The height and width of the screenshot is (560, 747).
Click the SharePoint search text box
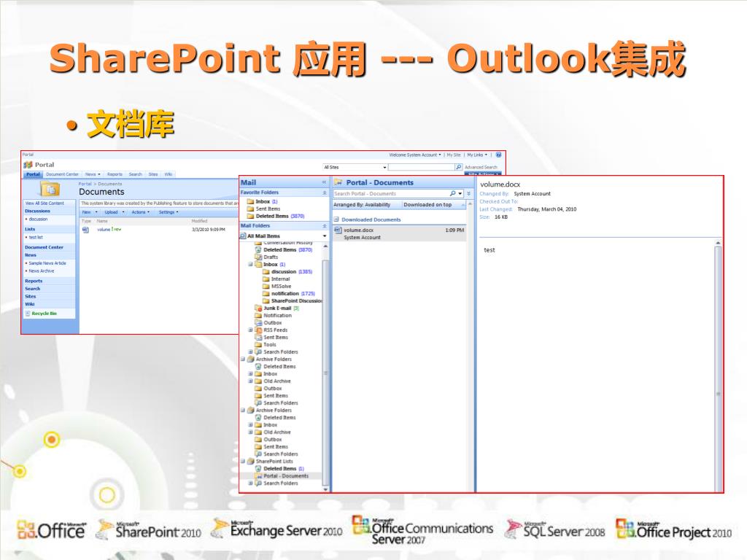pyautogui.click(x=422, y=167)
